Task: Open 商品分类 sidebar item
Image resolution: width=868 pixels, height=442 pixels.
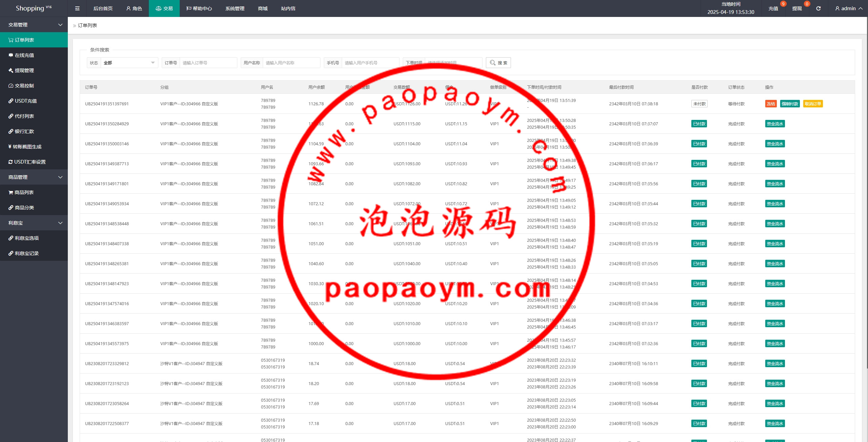Action: pos(34,208)
